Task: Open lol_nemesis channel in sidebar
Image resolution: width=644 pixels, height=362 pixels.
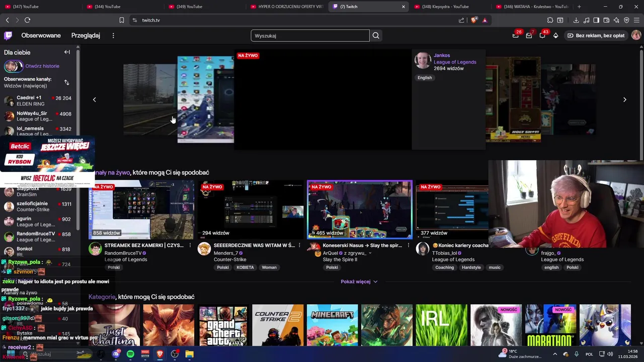Action: (x=38, y=131)
